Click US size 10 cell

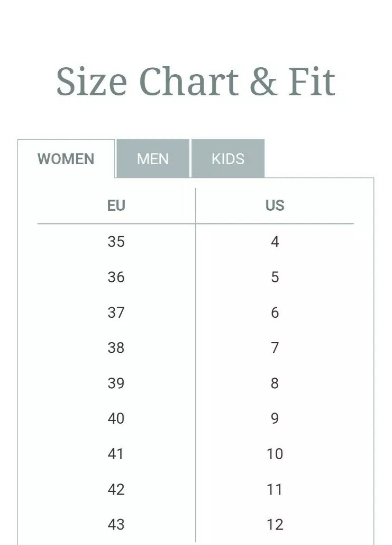click(275, 453)
